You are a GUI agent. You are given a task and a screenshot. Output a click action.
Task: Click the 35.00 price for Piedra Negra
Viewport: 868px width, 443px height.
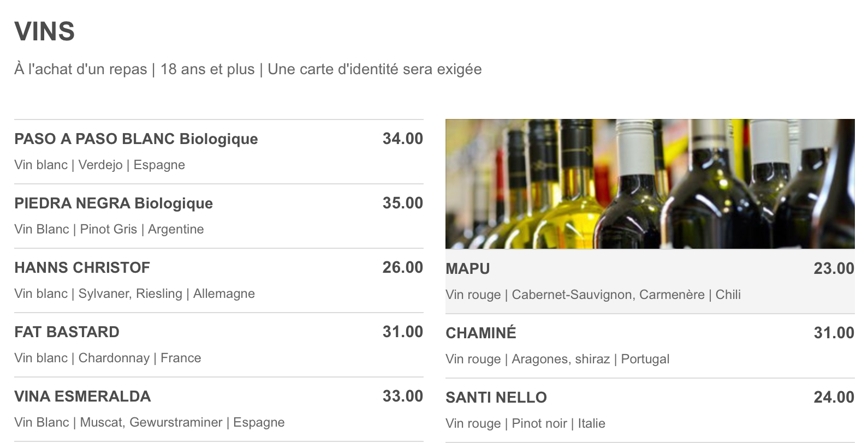click(403, 203)
